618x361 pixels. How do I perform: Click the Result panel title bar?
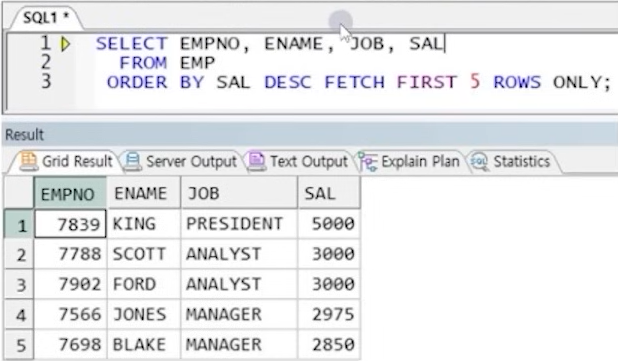[x=309, y=134]
